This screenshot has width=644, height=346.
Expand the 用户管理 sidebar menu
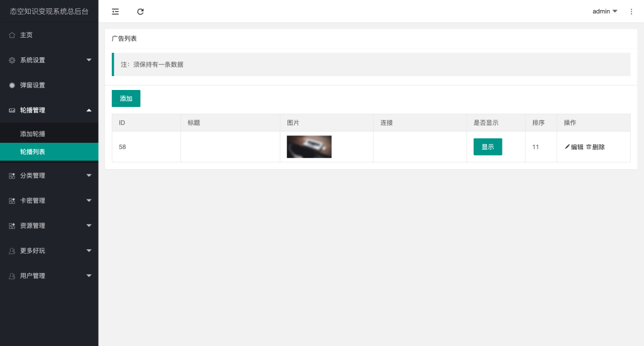33,276
